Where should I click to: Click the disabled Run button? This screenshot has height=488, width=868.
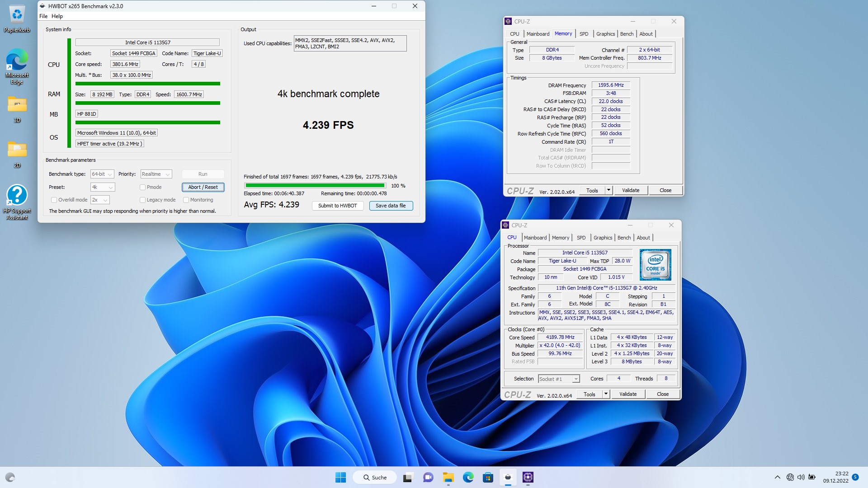click(203, 174)
